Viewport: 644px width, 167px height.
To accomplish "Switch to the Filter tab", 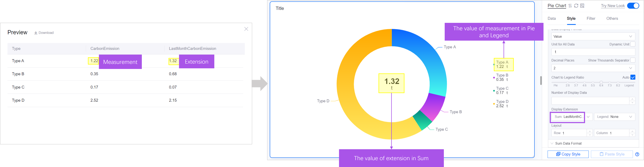I will pos(591,19).
